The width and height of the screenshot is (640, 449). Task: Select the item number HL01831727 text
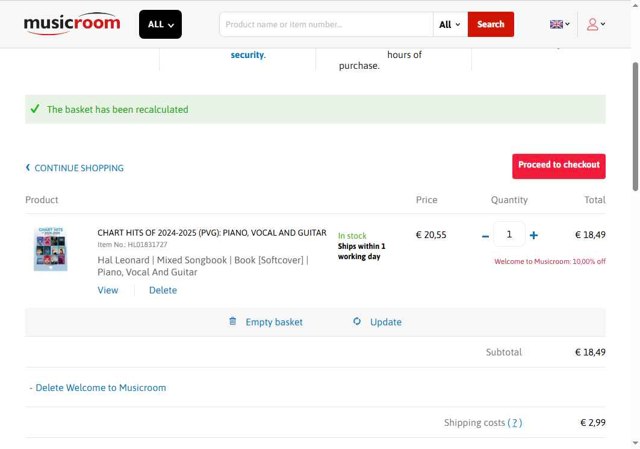[147, 245]
